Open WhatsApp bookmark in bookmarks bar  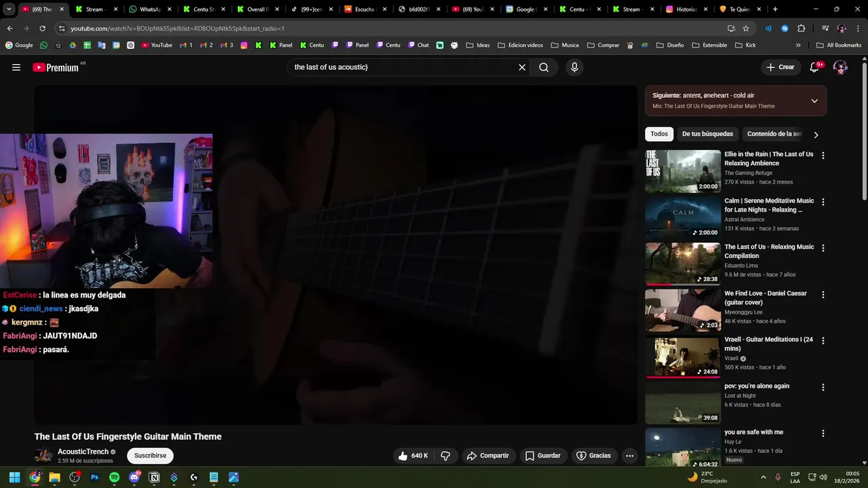[x=44, y=45]
